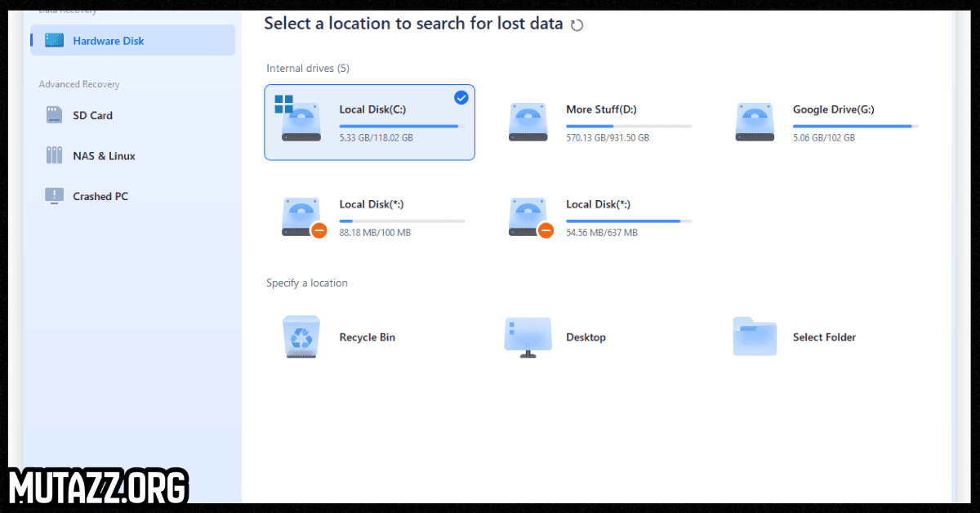The height and width of the screenshot is (513, 980).
Task: Uncheck the blue checkmark on Local Disk (C:)
Action: [x=461, y=98]
